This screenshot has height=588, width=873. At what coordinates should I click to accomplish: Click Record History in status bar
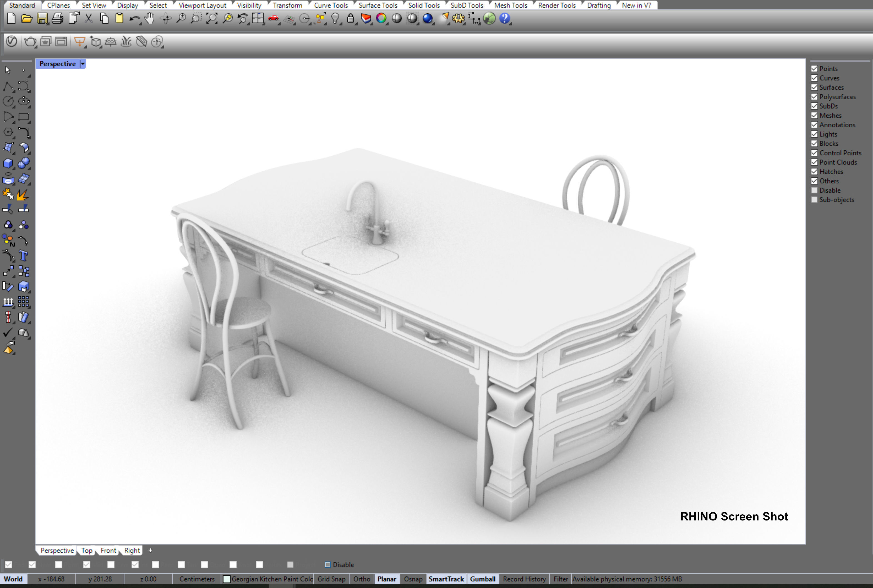tap(524, 579)
